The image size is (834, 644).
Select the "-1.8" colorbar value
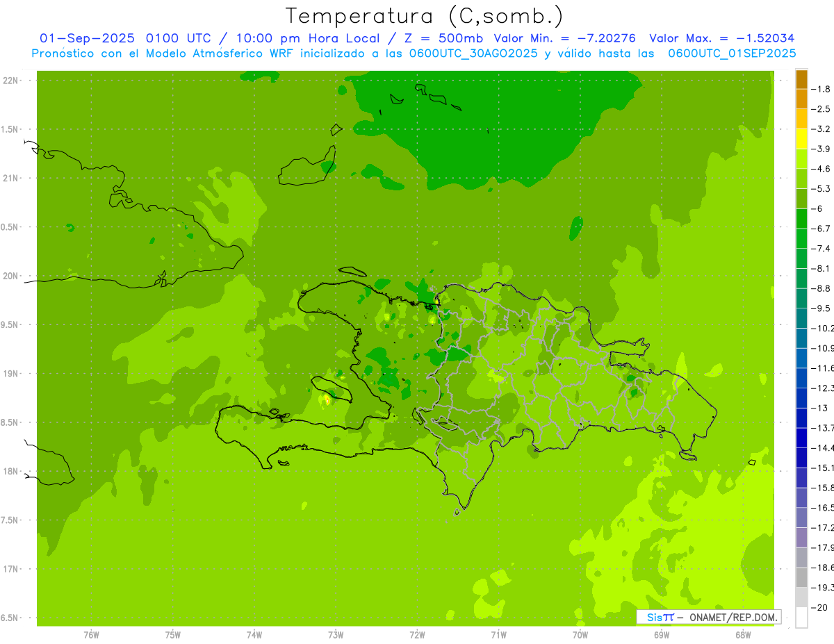coord(821,89)
